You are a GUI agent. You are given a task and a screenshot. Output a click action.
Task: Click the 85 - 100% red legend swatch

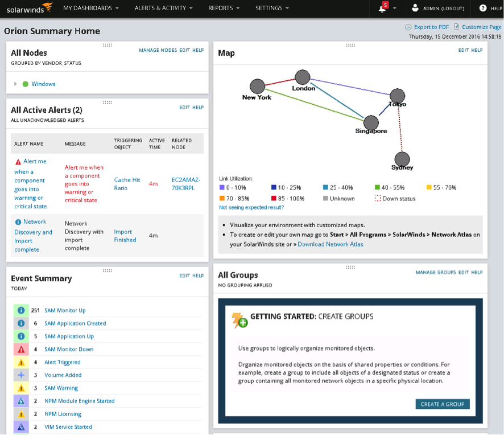[274, 199]
